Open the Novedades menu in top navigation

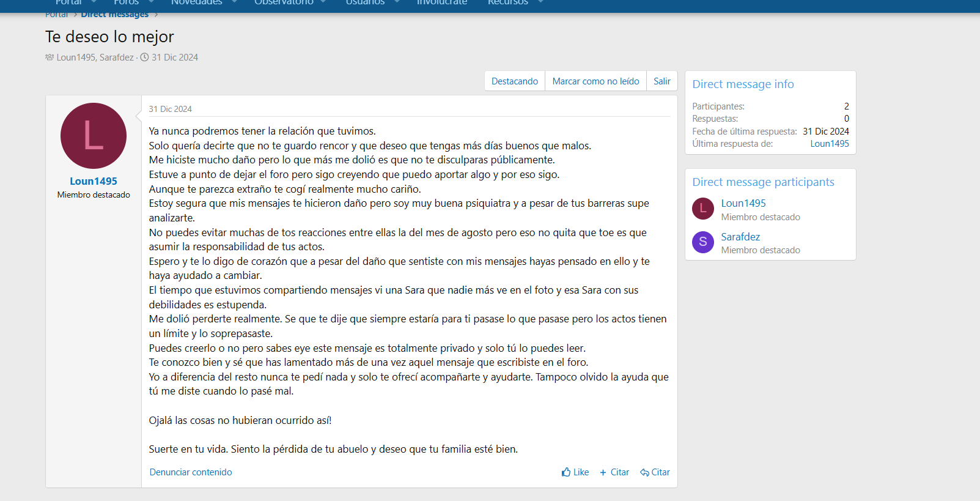coord(197,3)
